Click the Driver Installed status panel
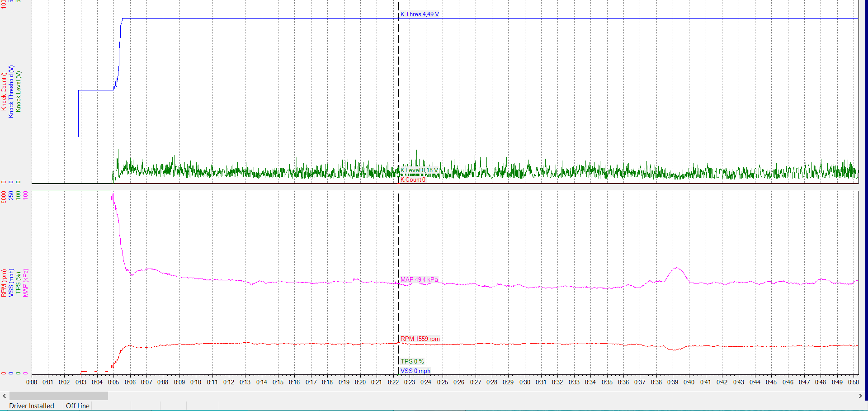This screenshot has height=411, width=868. tap(32, 406)
